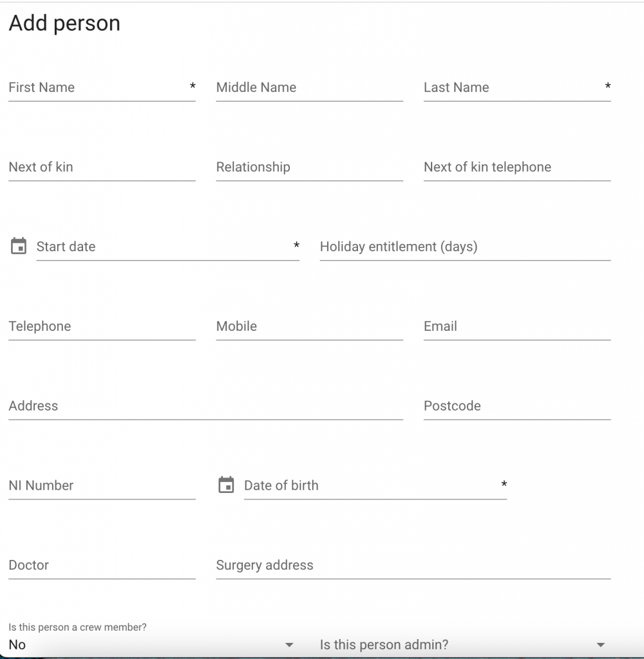Click the Next of kin field
Image resolution: width=644 pixels, height=659 pixels.
101,167
